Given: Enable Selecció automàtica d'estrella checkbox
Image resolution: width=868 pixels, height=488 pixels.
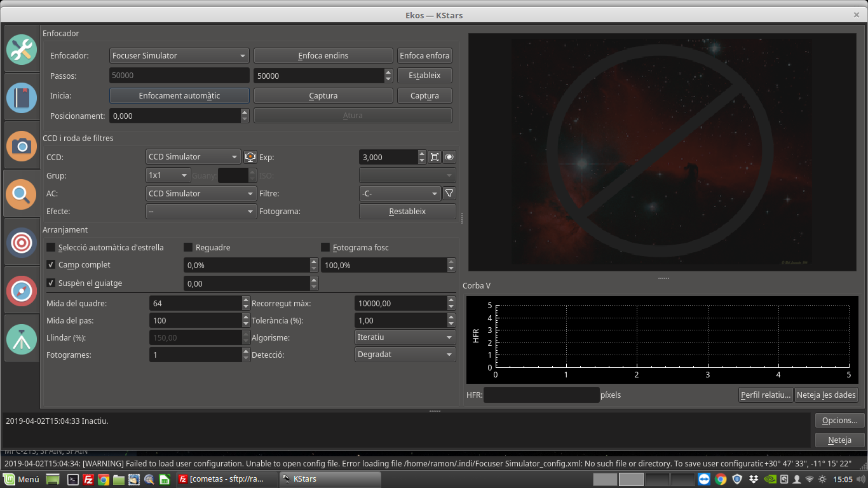Looking at the screenshot, I should click(51, 247).
